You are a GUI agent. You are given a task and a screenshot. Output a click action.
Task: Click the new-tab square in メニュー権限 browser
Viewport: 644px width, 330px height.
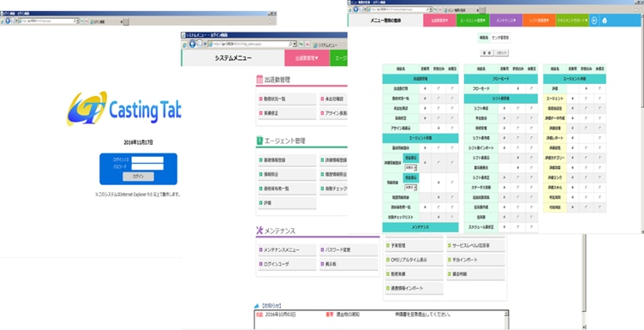(x=483, y=9)
